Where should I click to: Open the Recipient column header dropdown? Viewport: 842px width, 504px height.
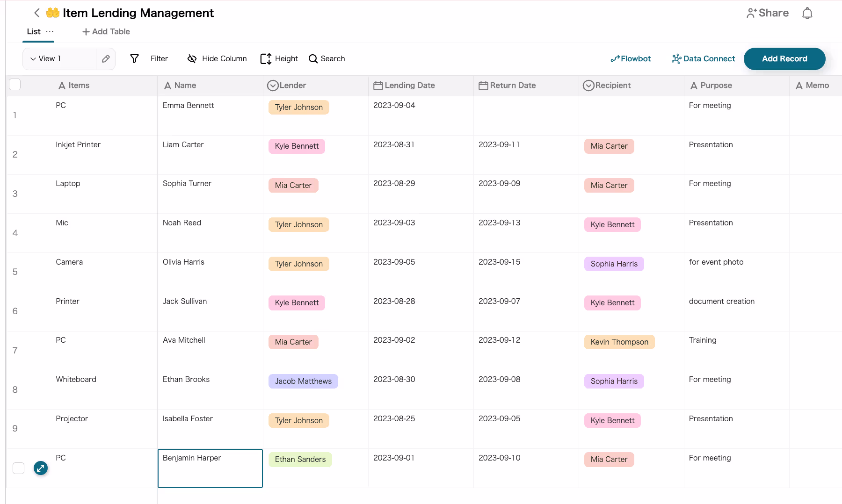point(588,86)
